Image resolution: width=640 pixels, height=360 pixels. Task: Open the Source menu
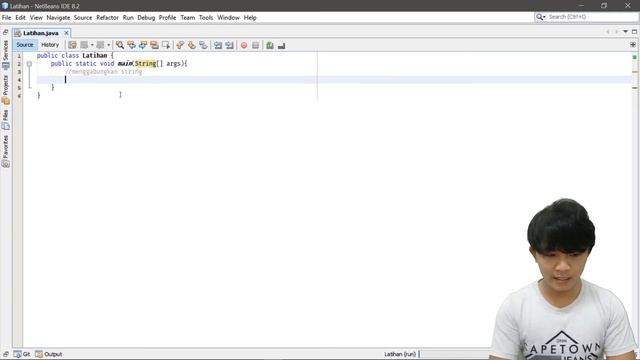pos(83,18)
